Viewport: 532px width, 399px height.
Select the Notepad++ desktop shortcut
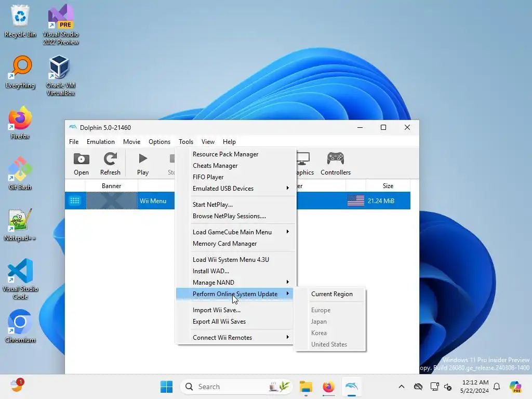(x=20, y=224)
